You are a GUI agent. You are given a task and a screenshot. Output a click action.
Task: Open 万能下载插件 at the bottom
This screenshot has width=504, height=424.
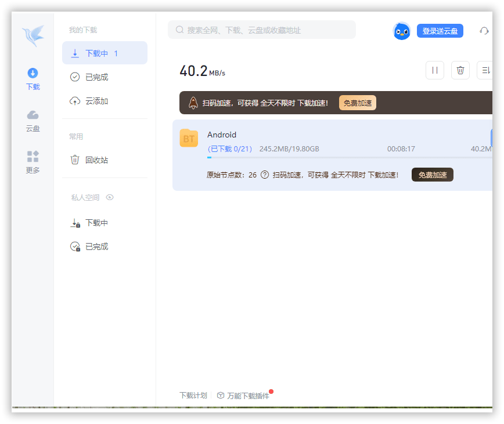pos(244,396)
